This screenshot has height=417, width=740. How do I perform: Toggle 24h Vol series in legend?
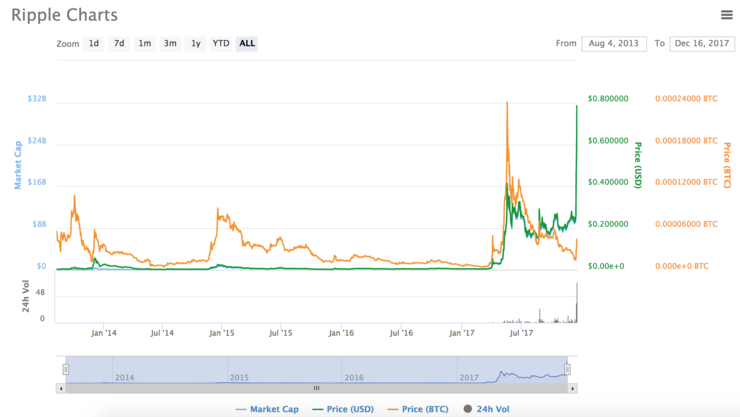pyautogui.click(x=487, y=409)
